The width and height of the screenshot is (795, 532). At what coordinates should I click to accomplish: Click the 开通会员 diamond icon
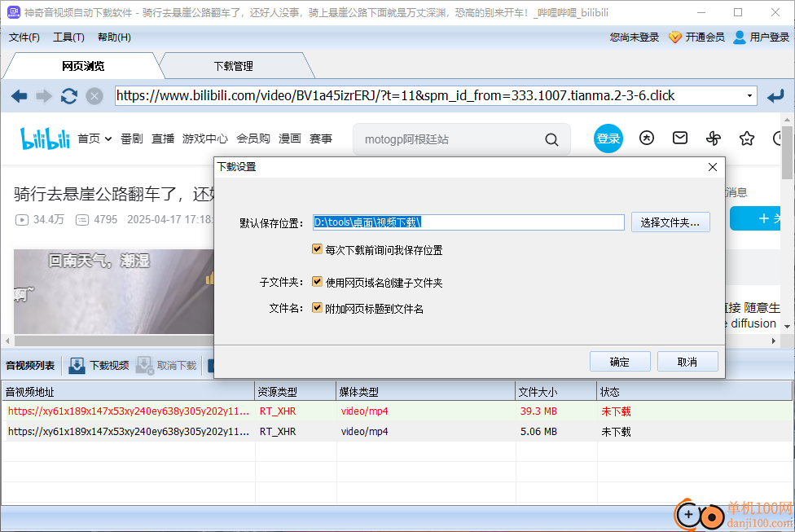[x=674, y=37]
